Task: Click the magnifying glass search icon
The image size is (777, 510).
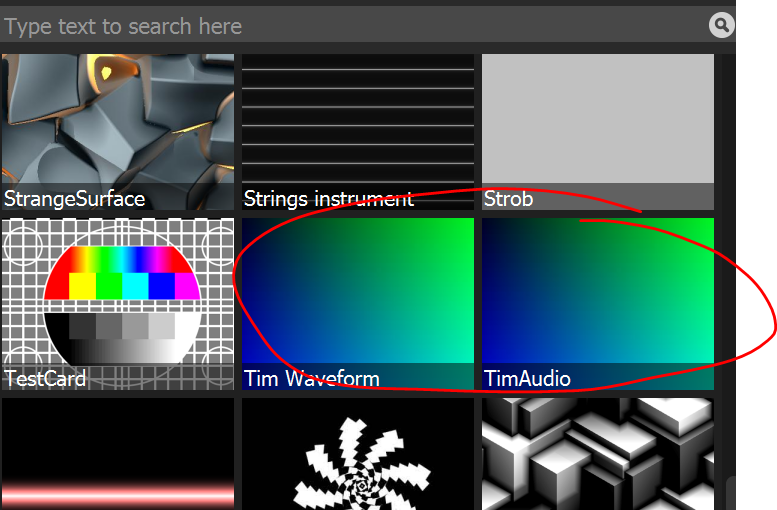Action: click(721, 25)
